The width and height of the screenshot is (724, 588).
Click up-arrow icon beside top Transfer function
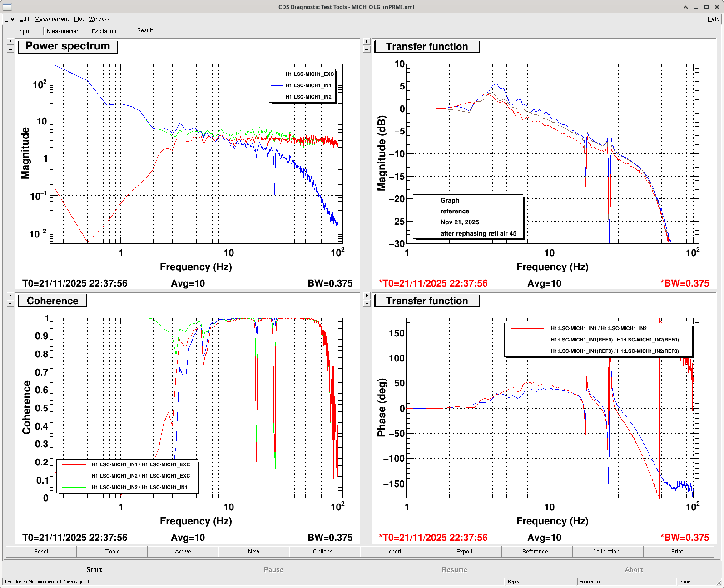[367, 49]
